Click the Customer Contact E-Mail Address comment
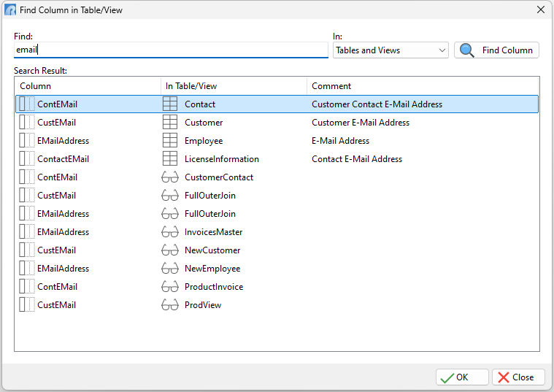 pyautogui.click(x=377, y=104)
